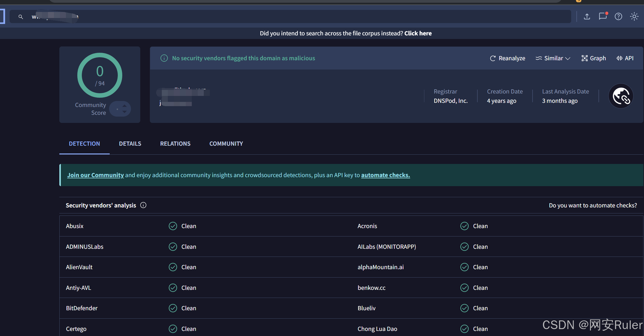The image size is (644, 336).
Task: Switch to the DETAILS tab
Action: tap(130, 144)
